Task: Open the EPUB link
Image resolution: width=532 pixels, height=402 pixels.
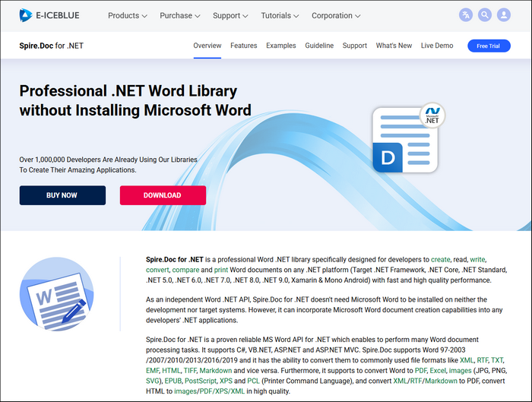Action: [x=173, y=381]
